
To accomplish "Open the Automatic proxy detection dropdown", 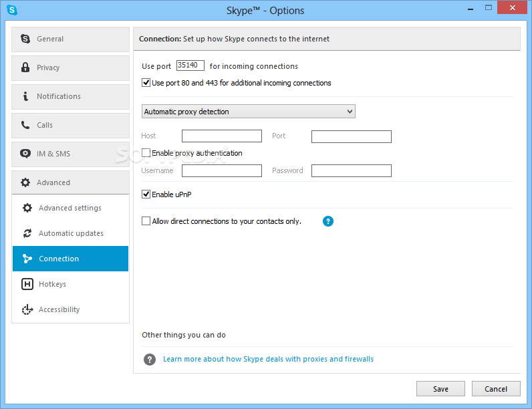I will click(x=249, y=112).
